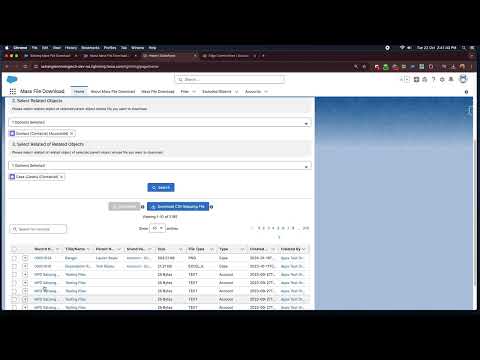Image resolution: width=480 pixels, height=360 pixels.
Task: Click the Chrome profile avatar icon
Action: click(462, 67)
